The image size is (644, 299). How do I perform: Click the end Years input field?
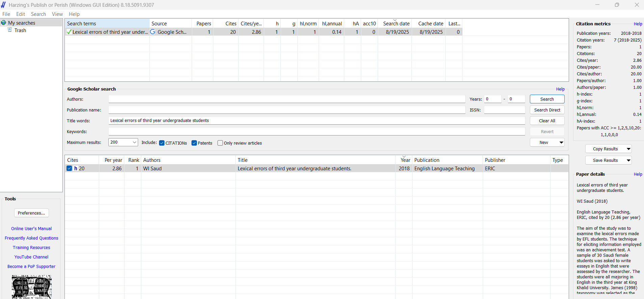(516, 99)
